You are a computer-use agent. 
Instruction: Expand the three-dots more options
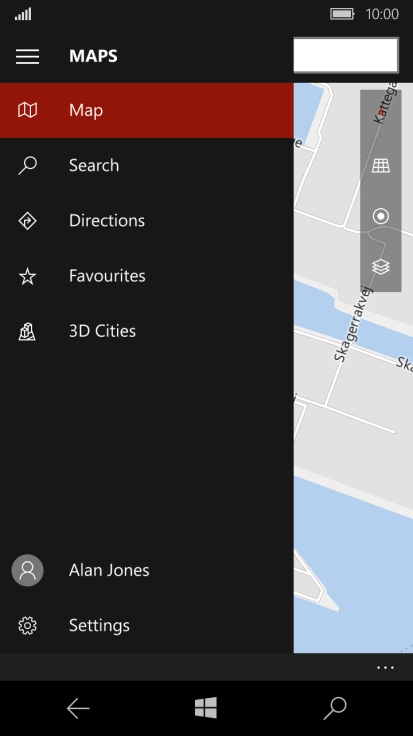pyautogui.click(x=385, y=667)
